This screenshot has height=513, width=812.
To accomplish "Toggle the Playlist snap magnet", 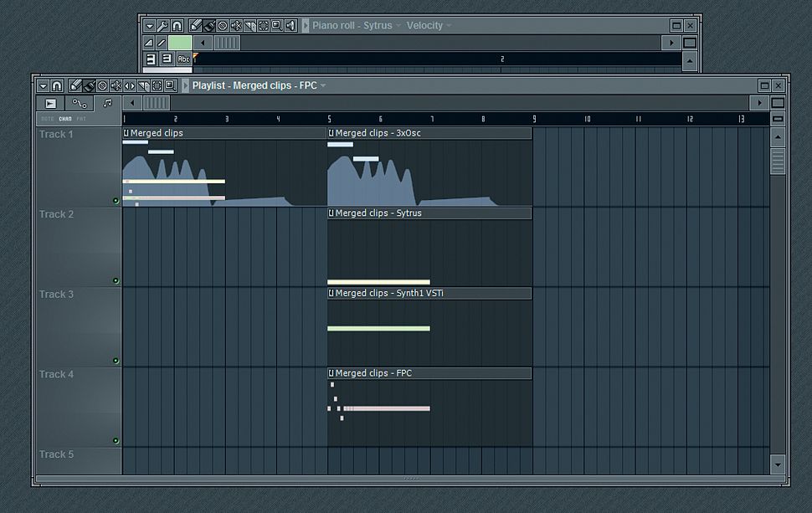I will click(x=57, y=85).
